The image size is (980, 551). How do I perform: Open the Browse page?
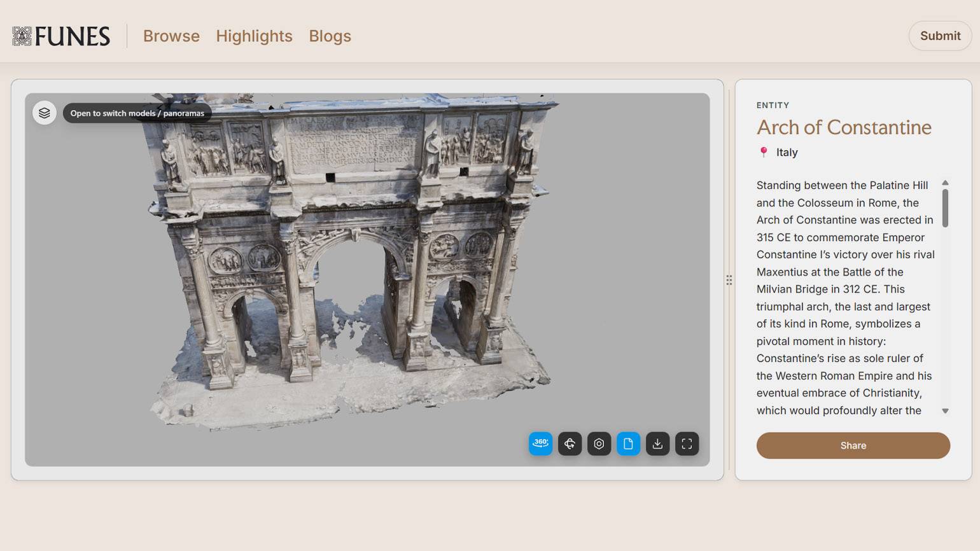[171, 36]
